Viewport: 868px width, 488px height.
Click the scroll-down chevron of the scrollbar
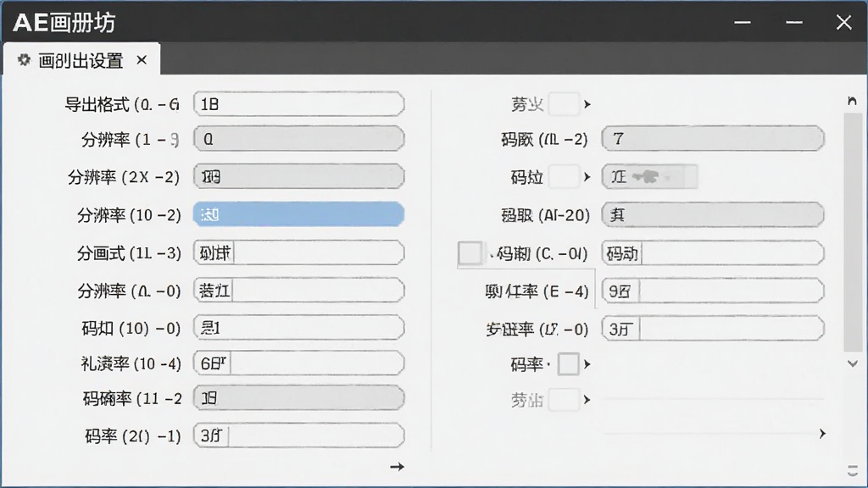853,363
